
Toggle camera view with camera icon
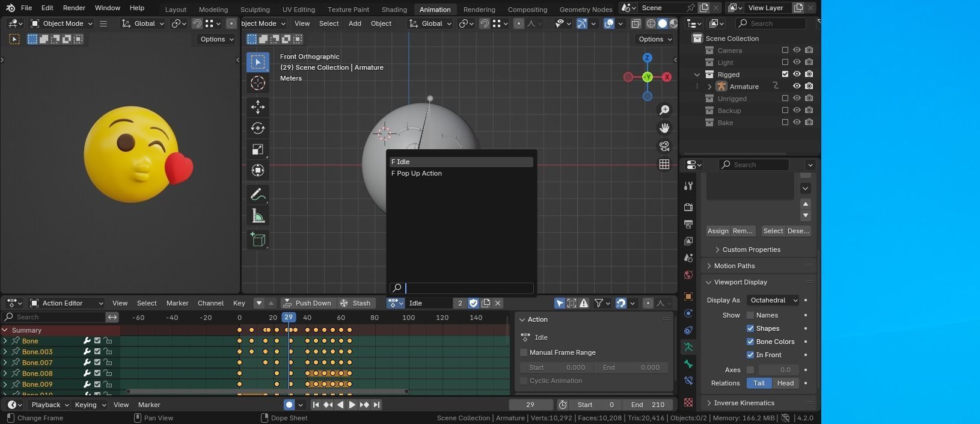click(664, 146)
